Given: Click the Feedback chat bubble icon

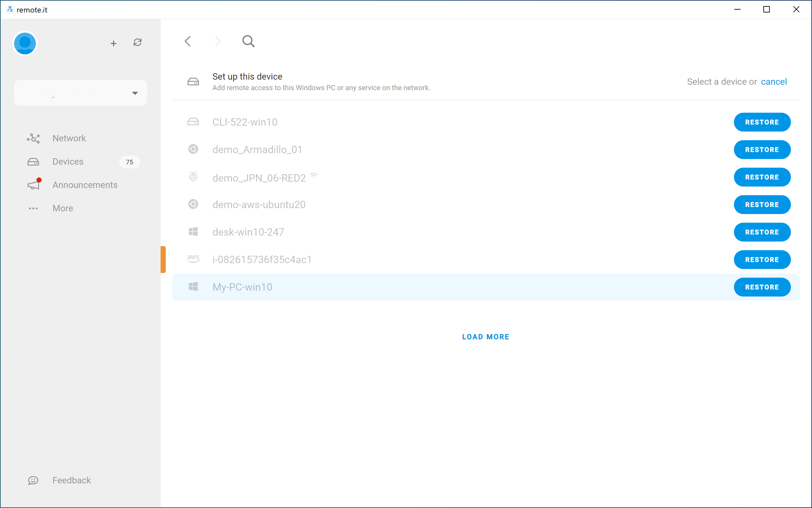Looking at the screenshot, I should [x=33, y=481].
